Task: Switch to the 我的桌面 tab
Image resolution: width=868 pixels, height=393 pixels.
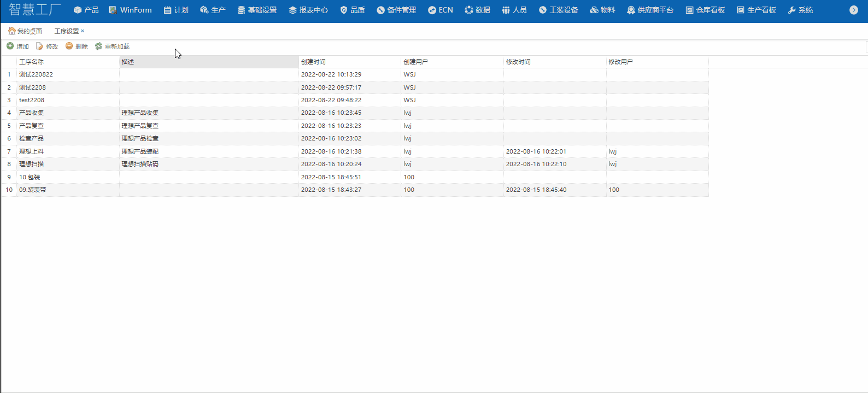Action: click(x=30, y=31)
